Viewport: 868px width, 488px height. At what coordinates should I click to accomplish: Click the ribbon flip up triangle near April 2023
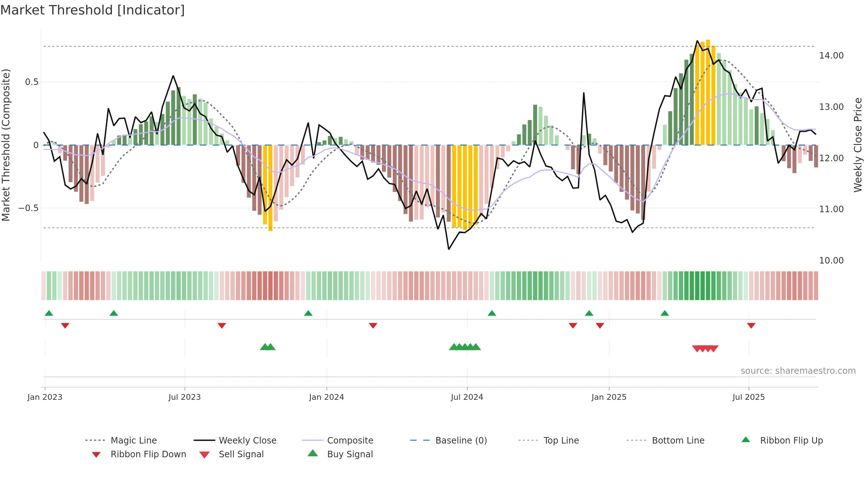tap(114, 313)
